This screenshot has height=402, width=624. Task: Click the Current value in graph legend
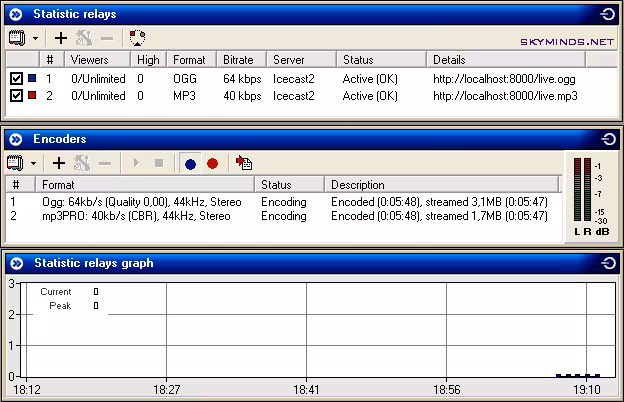(x=96, y=292)
